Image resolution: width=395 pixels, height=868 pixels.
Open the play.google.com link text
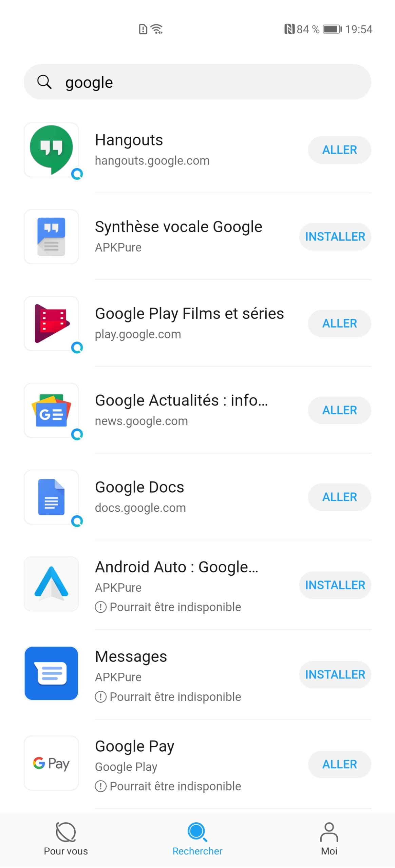[138, 334]
